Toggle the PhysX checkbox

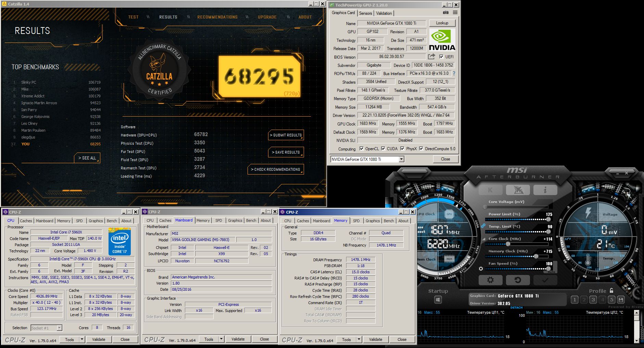click(x=402, y=149)
